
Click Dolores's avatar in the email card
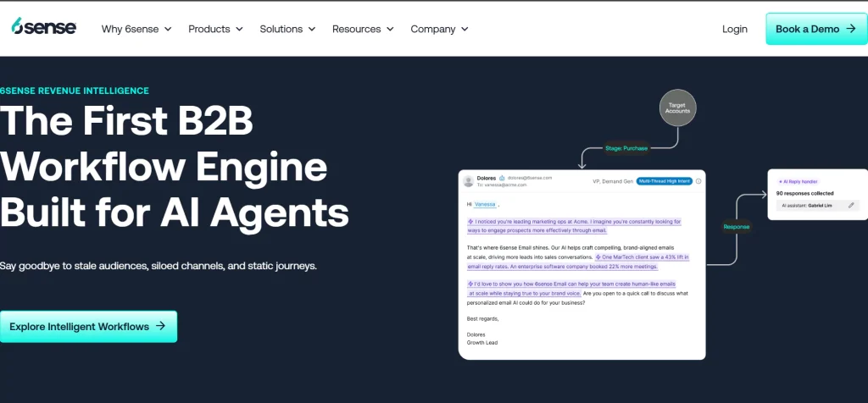pos(468,181)
